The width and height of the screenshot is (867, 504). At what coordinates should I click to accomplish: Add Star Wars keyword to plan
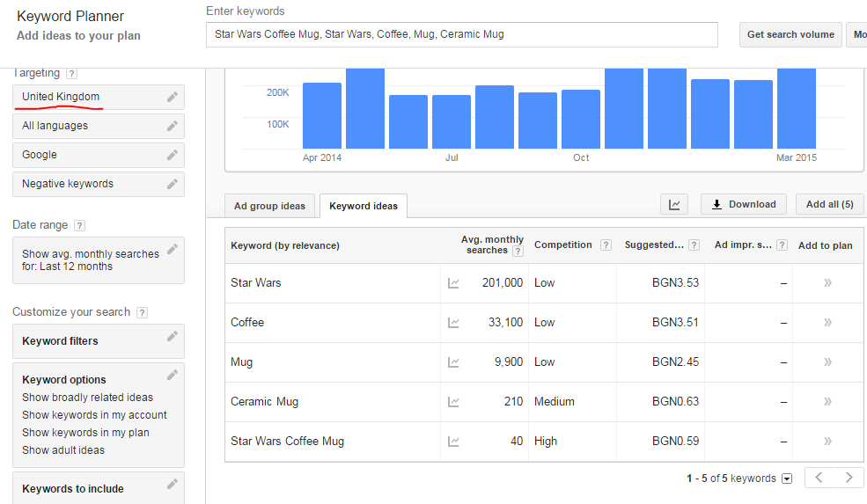point(827,283)
